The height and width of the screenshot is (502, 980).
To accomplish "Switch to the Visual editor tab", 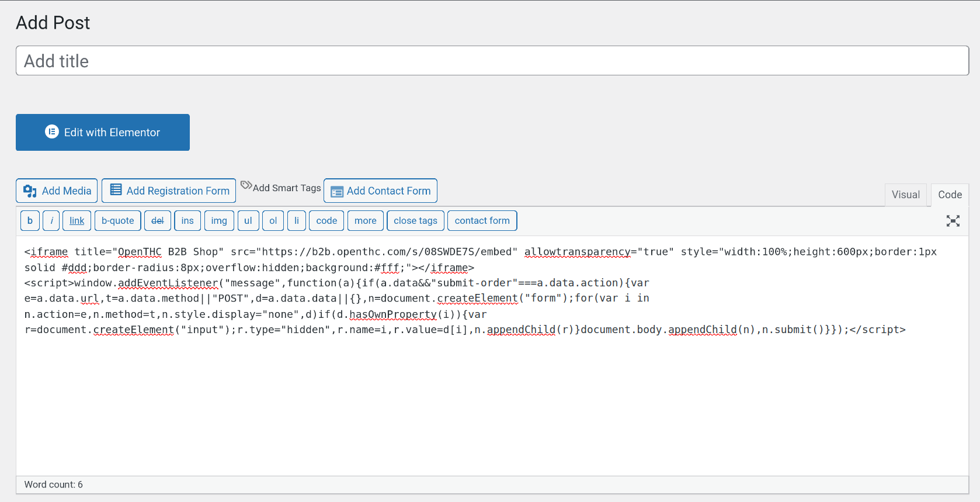I will (905, 195).
